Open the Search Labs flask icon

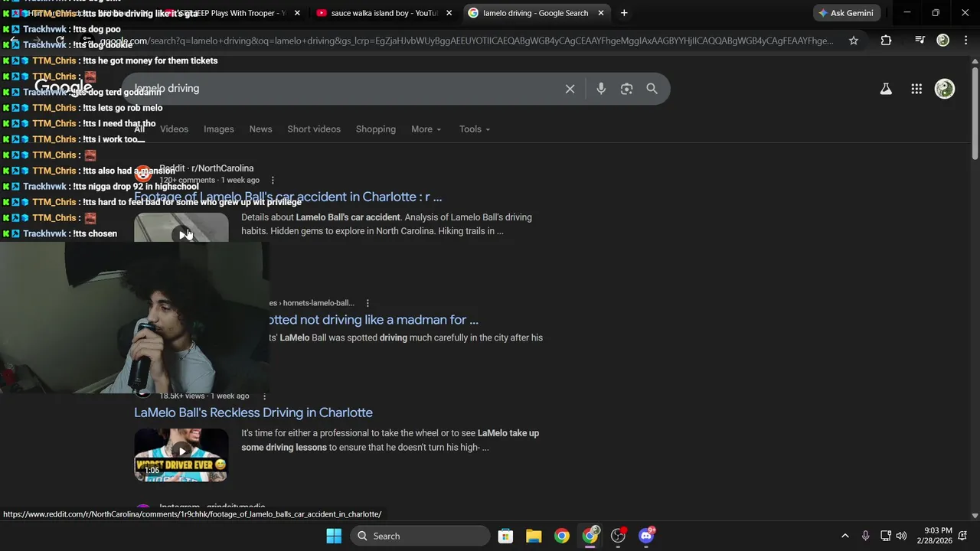pyautogui.click(x=886, y=89)
